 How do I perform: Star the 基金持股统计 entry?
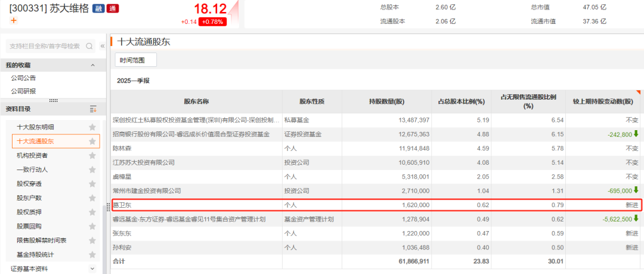[x=92, y=255]
